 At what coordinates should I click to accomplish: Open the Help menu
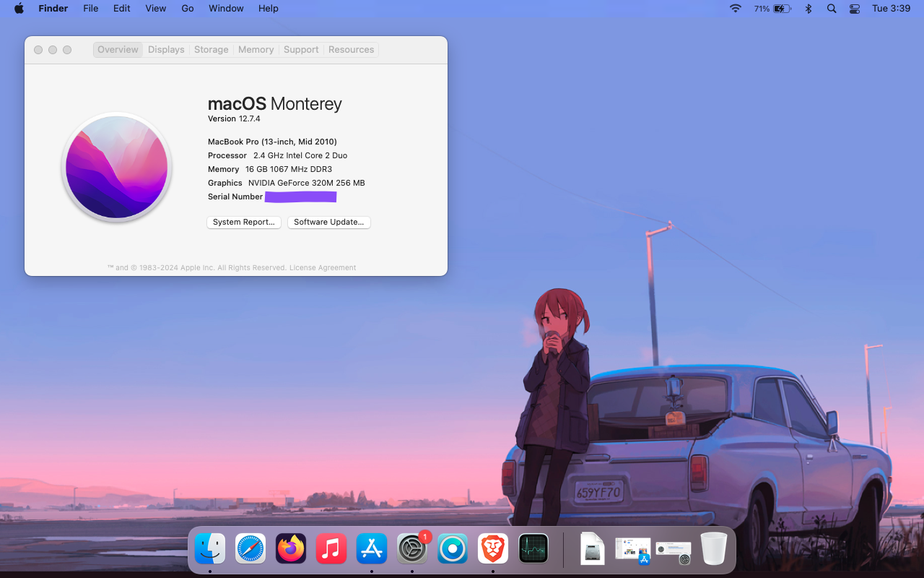coord(269,9)
